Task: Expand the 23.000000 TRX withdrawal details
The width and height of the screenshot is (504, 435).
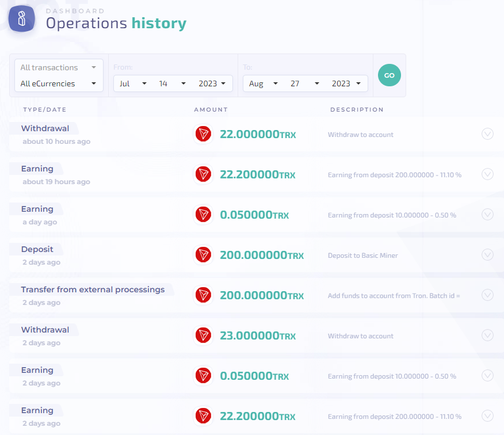Action: pyautogui.click(x=487, y=335)
